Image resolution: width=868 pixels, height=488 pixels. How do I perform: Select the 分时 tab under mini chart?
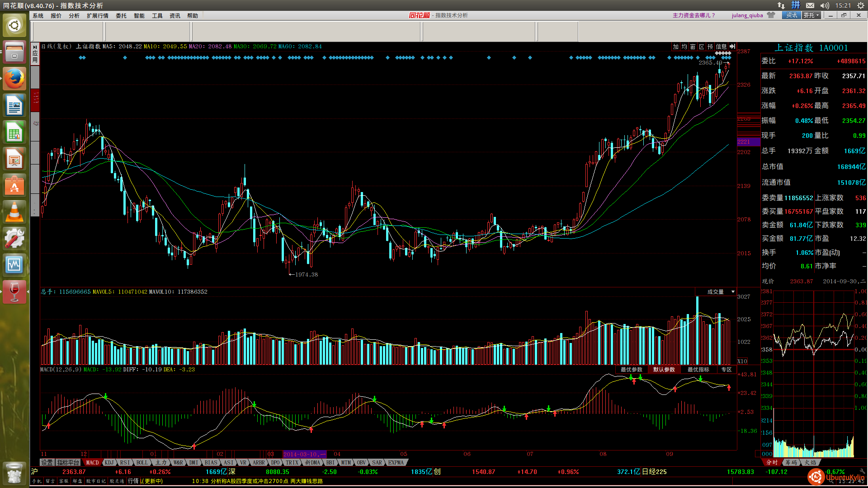(772, 463)
